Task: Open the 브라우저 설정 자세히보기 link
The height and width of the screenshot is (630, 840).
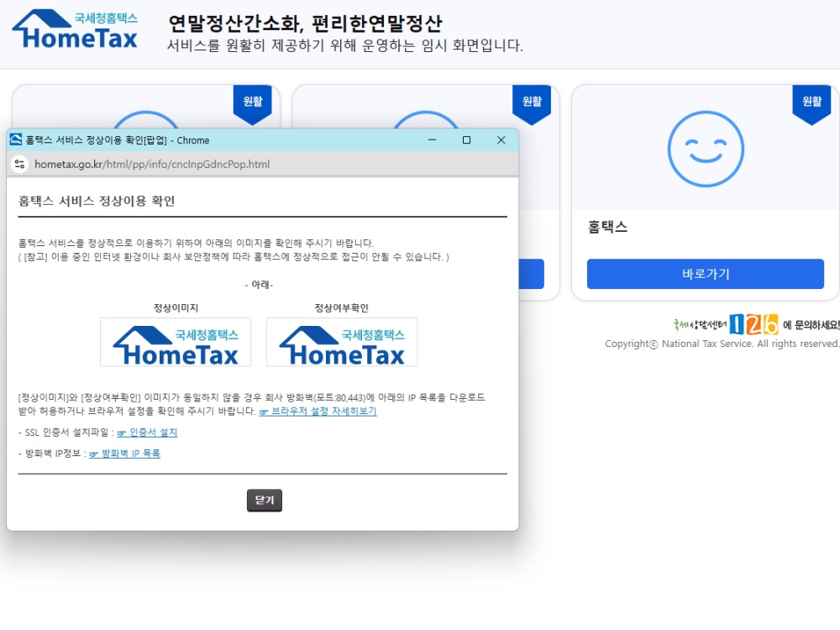Action: (x=318, y=412)
